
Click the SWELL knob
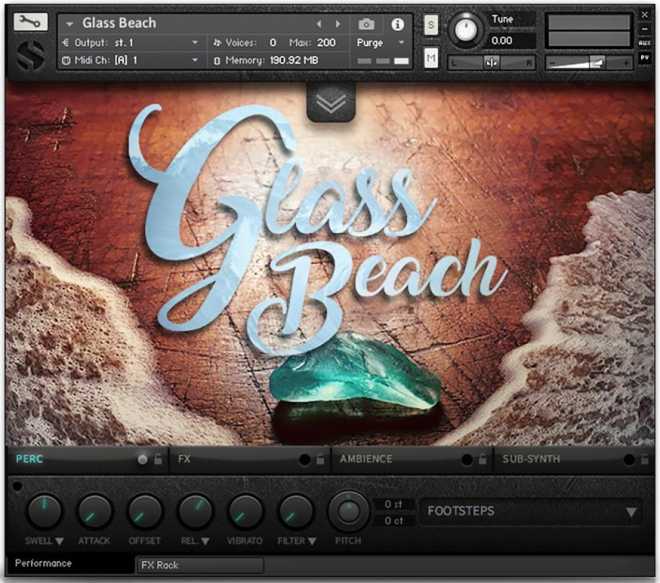point(44,511)
